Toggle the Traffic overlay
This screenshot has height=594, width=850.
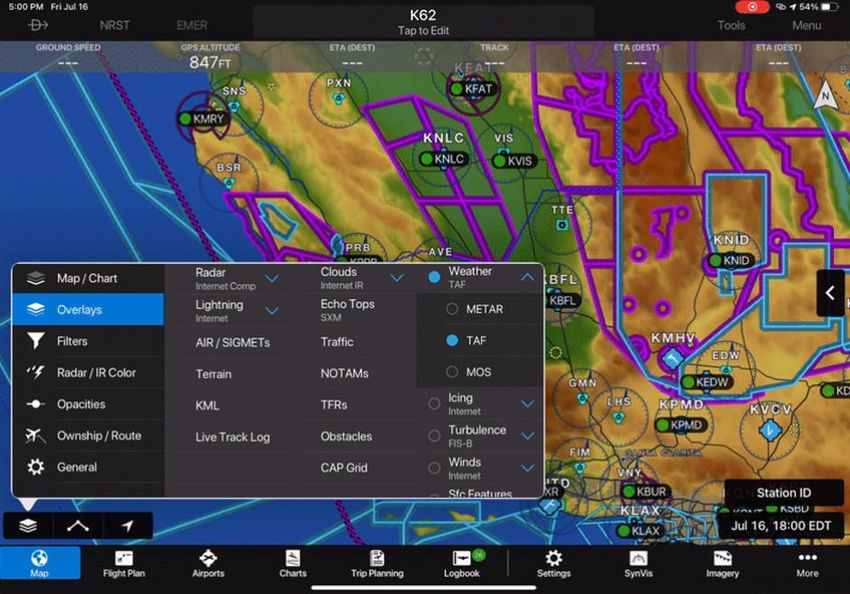tap(337, 342)
